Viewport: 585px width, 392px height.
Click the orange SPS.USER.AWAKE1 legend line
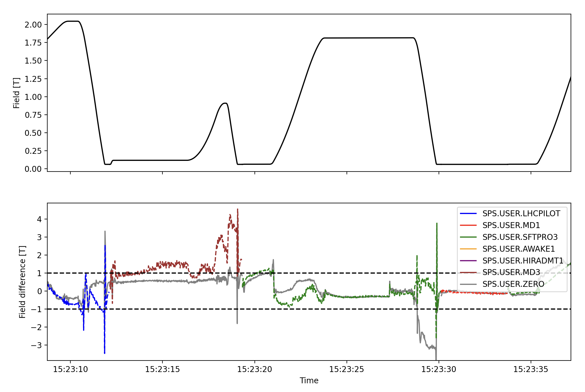click(468, 249)
